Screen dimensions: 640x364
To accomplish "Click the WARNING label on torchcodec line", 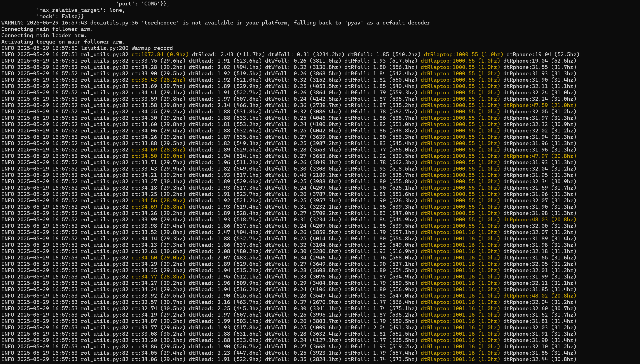I will tap(12, 23).
